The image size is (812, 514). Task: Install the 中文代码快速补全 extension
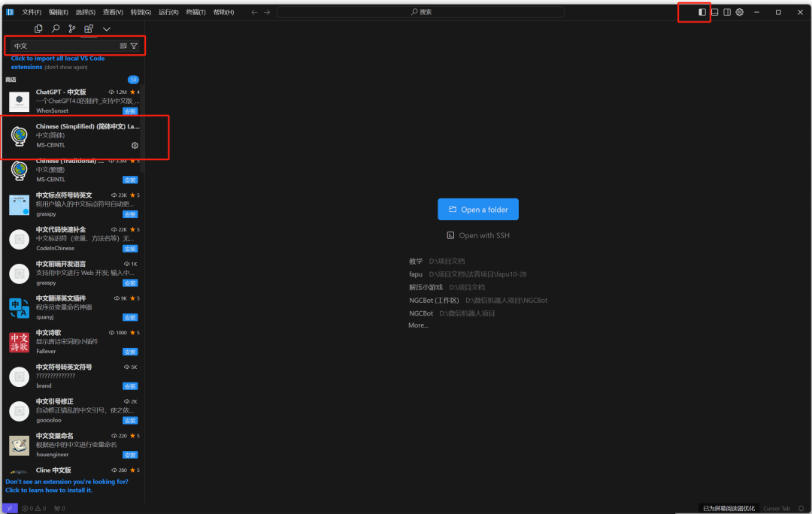click(x=130, y=249)
